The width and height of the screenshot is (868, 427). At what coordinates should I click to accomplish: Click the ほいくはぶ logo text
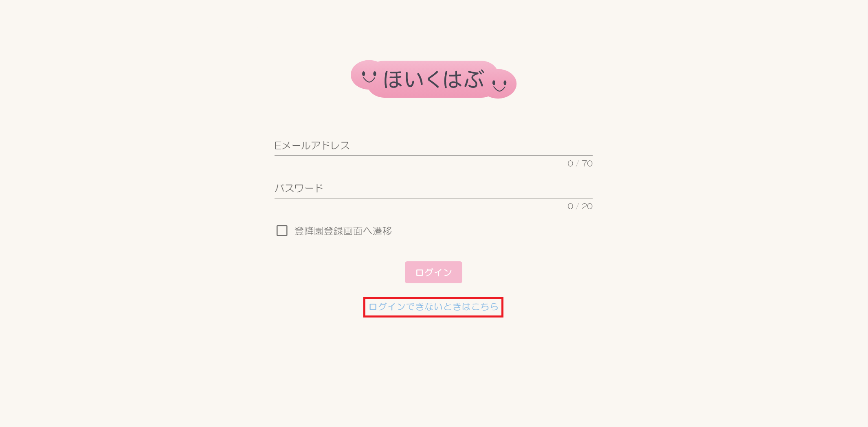point(433,79)
